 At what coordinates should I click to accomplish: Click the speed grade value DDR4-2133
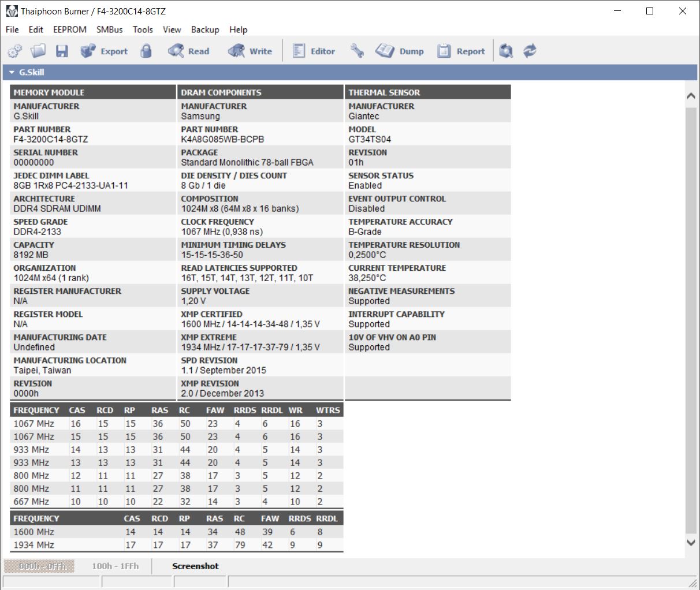tap(37, 231)
